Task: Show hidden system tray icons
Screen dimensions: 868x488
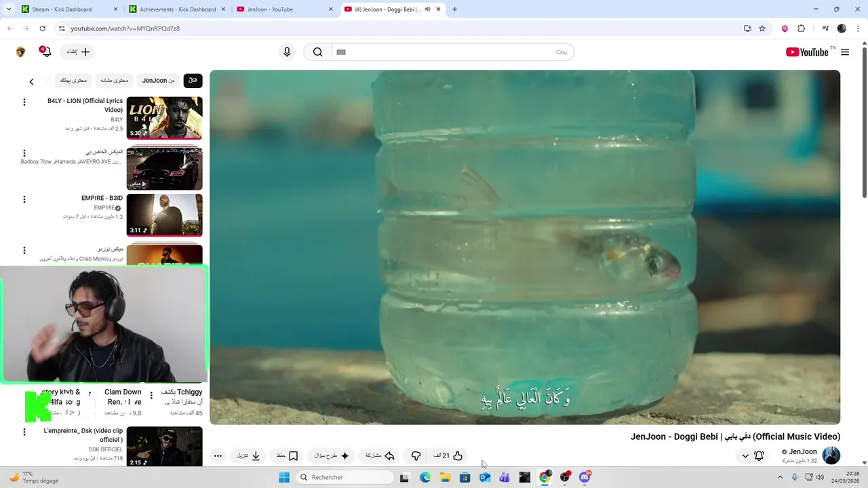Action: pyautogui.click(x=780, y=477)
